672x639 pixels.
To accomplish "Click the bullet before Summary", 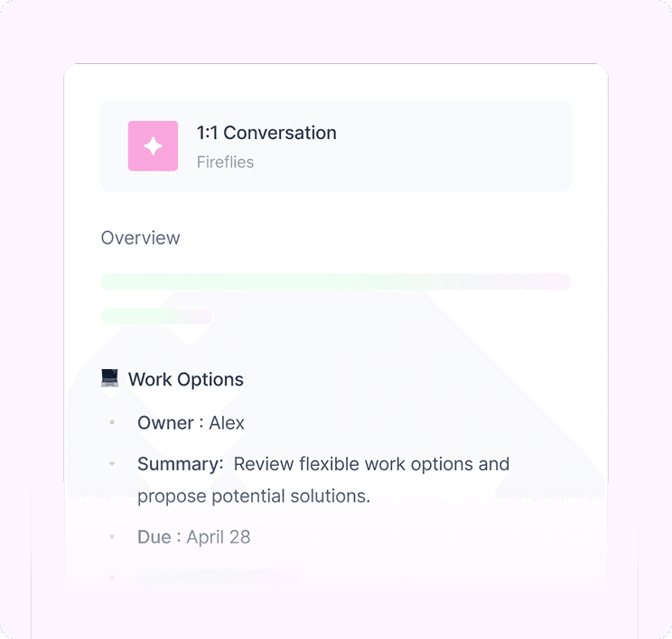I will click(112, 463).
